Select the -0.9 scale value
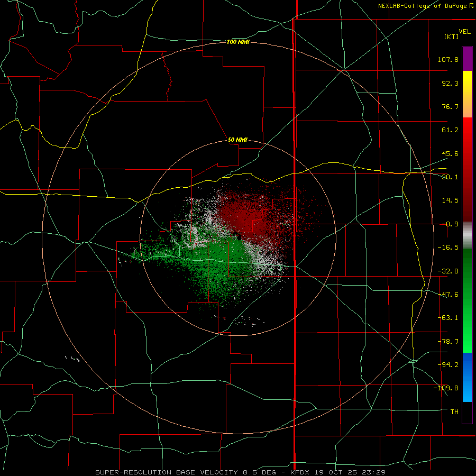 (450, 224)
